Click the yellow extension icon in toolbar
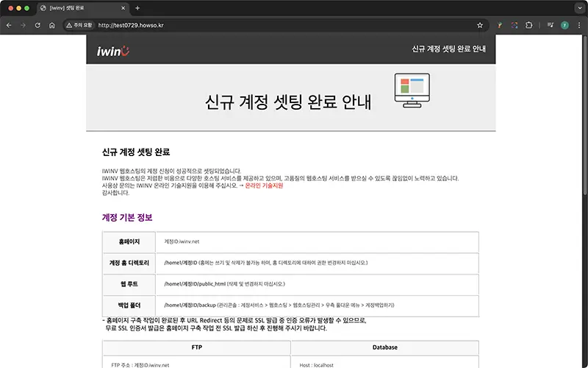 pyautogui.click(x=500, y=25)
